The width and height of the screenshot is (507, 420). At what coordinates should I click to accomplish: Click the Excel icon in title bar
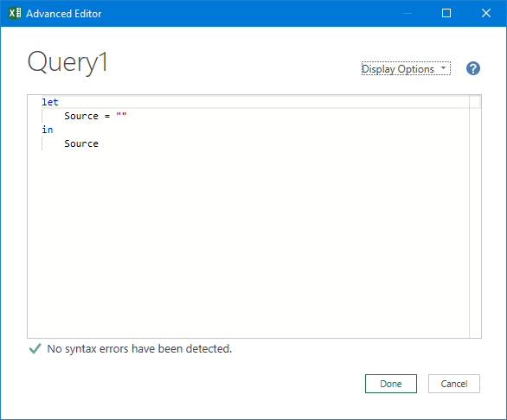point(15,13)
